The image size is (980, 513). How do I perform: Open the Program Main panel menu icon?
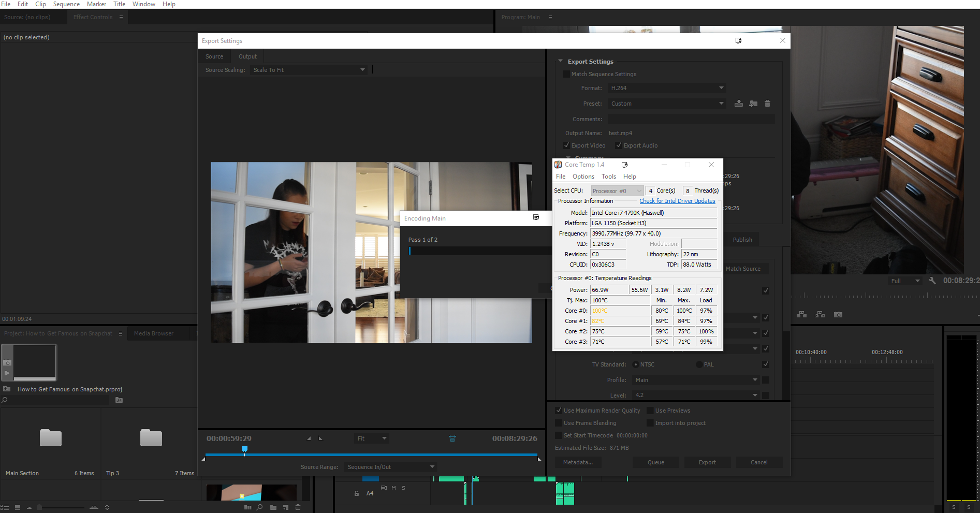pos(550,17)
